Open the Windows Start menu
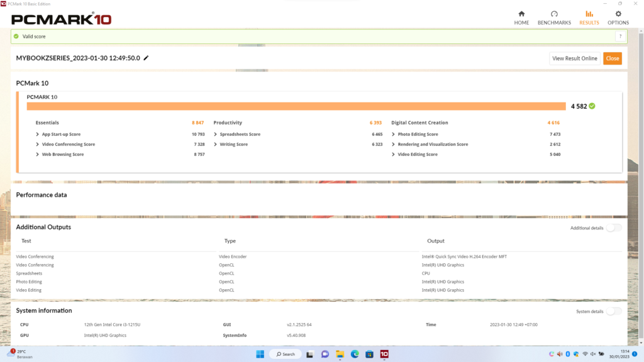 (260, 354)
